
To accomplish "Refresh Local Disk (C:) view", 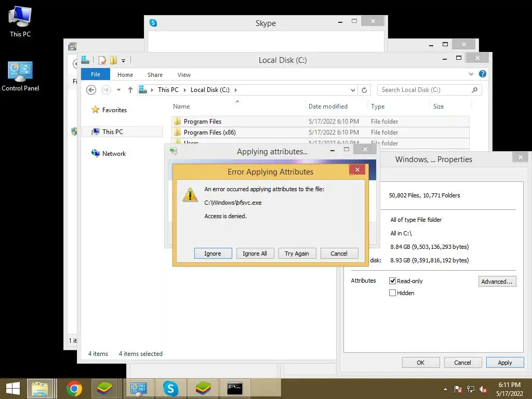I will 364,90.
